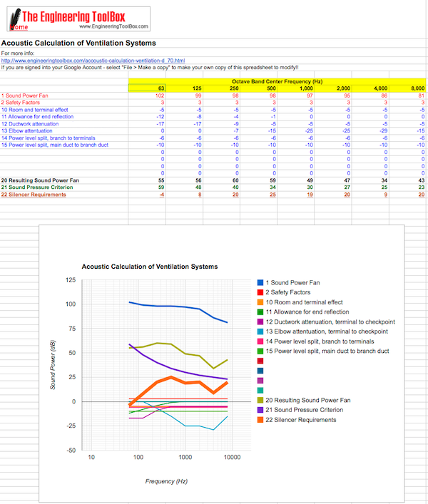Click red legend swatch for Safety Factors

click(x=260, y=292)
